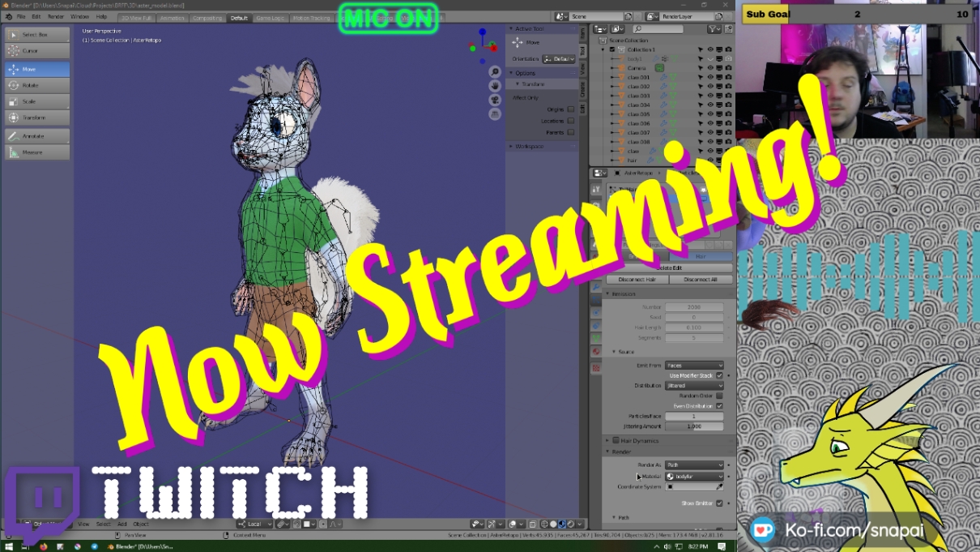
Task: Open the Render menu
Action: tap(56, 16)
